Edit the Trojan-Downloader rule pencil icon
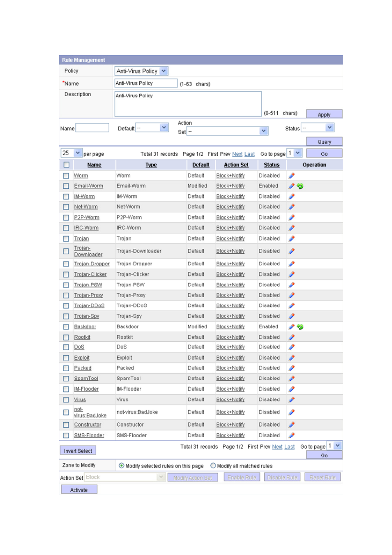Image resolution: width=392 pixels, height=555 pixels. tap(292, 251)
